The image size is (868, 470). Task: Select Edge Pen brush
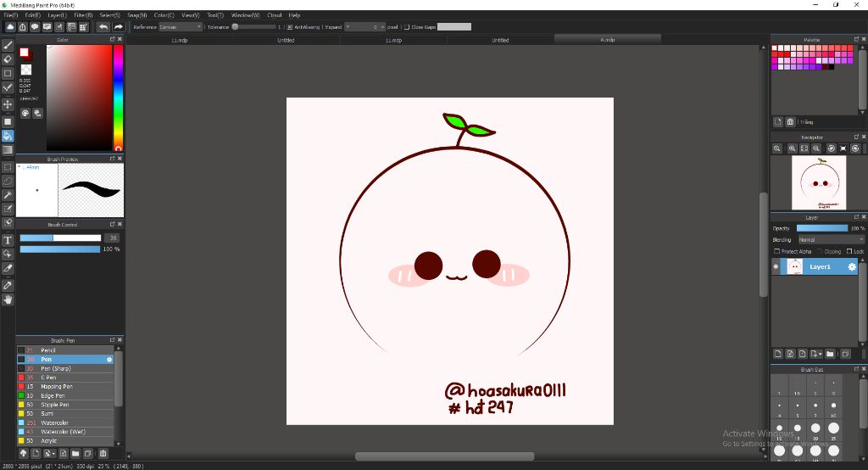(65, 395)
